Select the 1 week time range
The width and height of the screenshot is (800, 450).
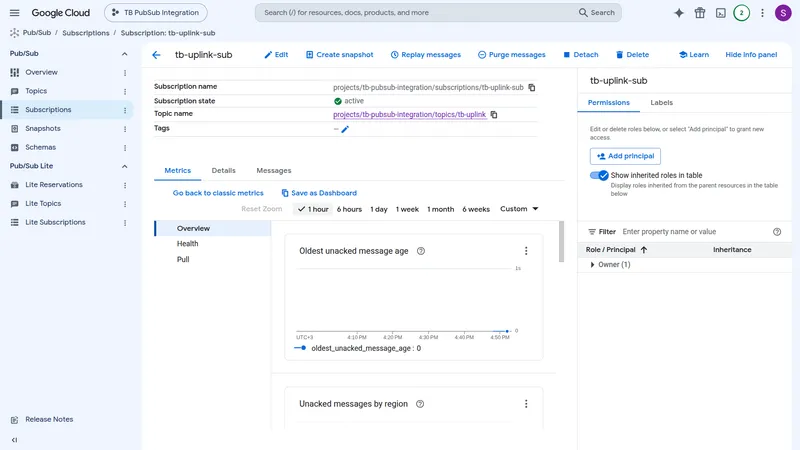[407, 209]
